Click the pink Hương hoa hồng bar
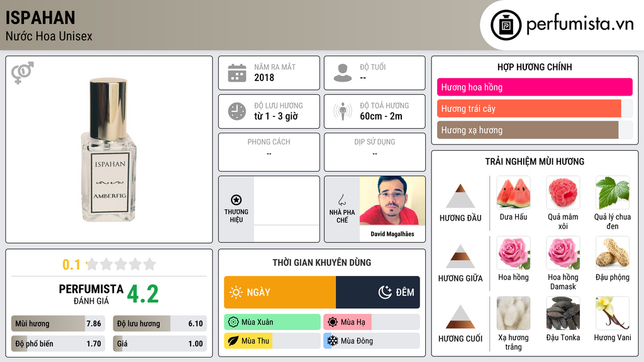Image resolution: width=644 pixels, height=362 pixels. coord(535,87)
